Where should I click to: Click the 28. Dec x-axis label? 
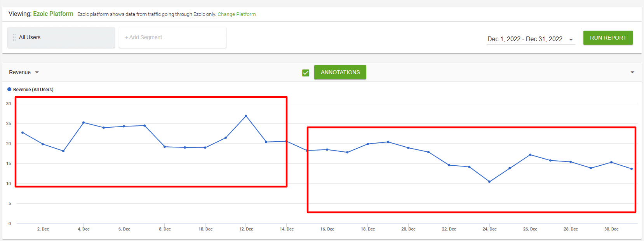(x=571, y=229)
